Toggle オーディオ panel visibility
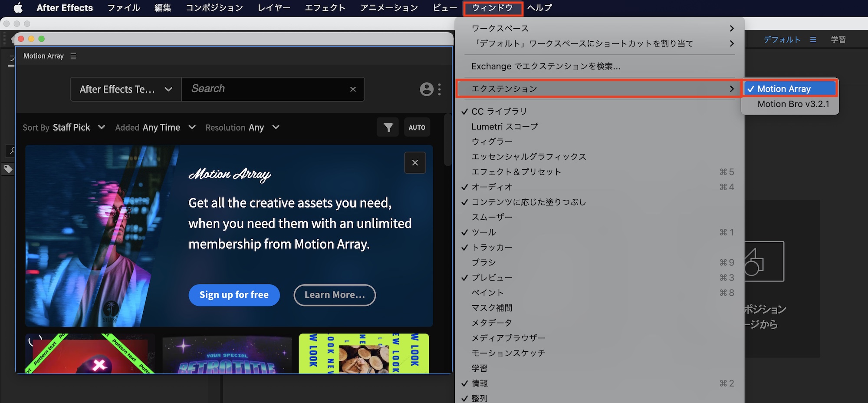This screenshot has width=868, height=403. [x=600, y=187]
